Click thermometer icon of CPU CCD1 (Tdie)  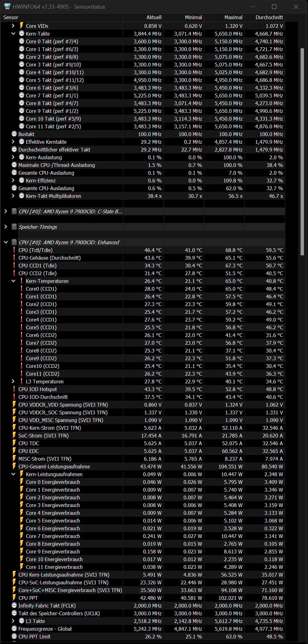coord(14,265)
